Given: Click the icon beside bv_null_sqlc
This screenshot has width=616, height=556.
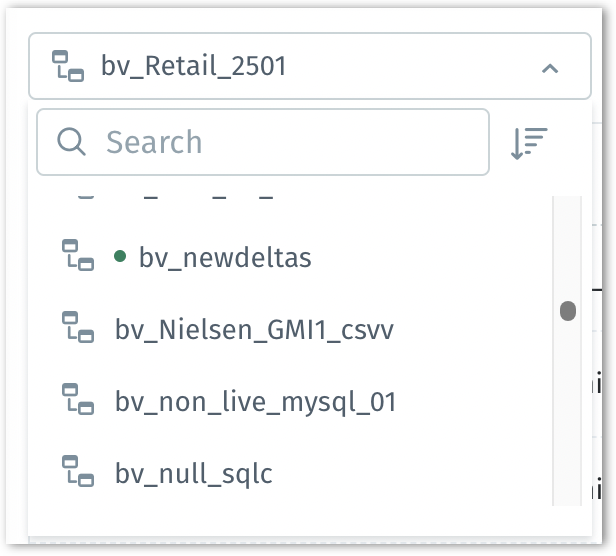Looking at the screenshot, I should tap(78, 471).
